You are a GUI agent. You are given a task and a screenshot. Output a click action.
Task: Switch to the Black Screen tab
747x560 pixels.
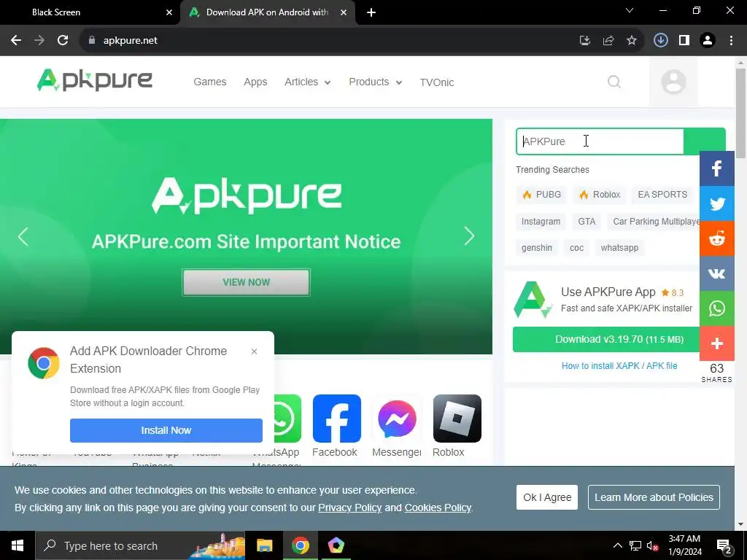[89, 12]
